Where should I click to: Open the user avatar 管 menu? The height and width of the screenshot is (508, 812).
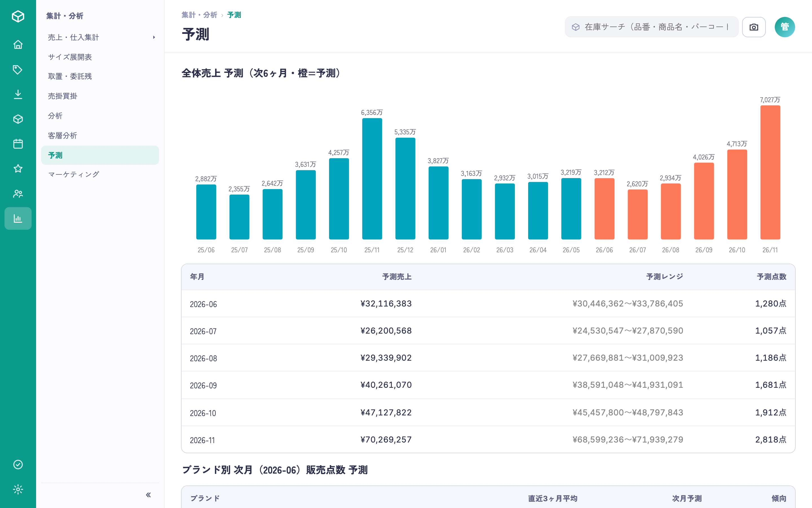[784, 27]
